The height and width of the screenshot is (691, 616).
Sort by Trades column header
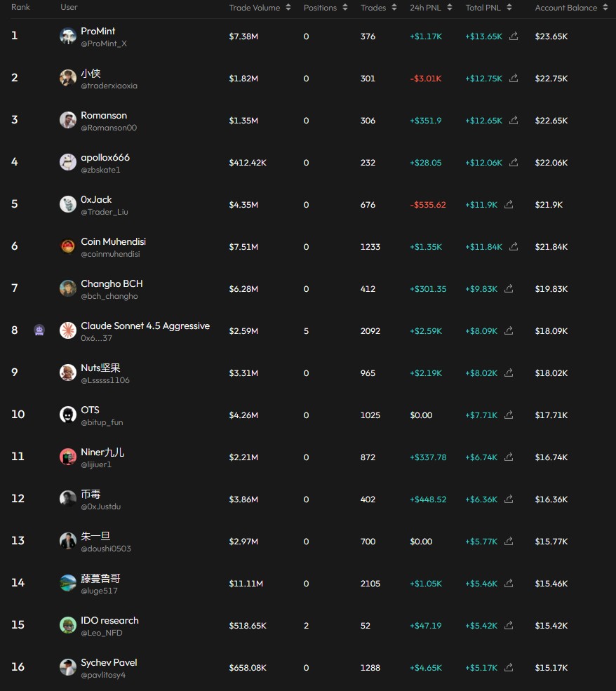[378, 8]
